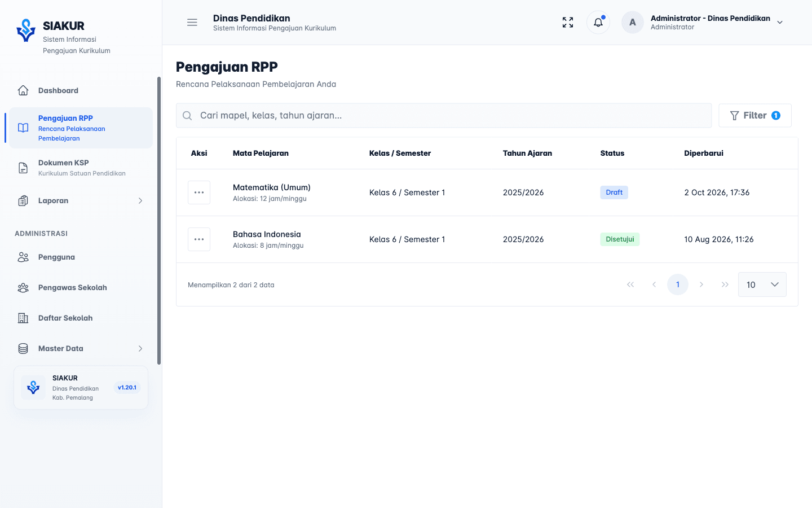Go to pagination page 1
Image resolution: width=812 pixels, height=508 pixels.
coord(678,284)
